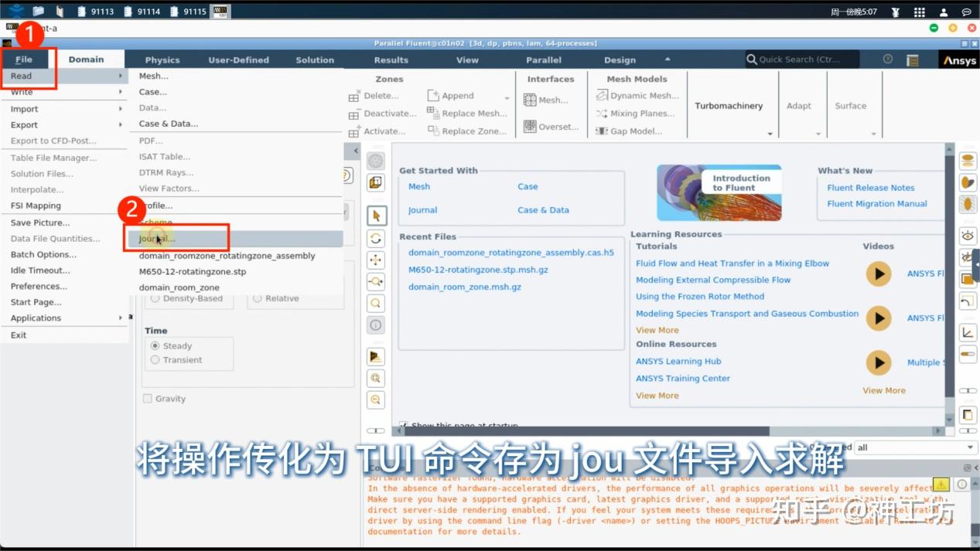Select the Density-Based solver radio
The height and width of the screenshot is (551, 980).
pyautogui.click(x=155, y=298)
